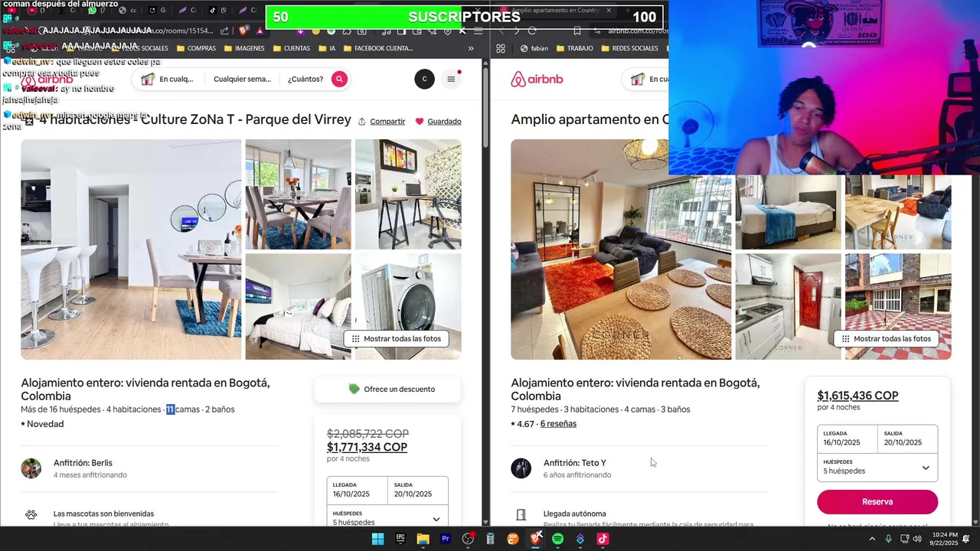Click the left browser window vertical scrollbar
This screenshot has width=980, height=551.
pos(485,107)
